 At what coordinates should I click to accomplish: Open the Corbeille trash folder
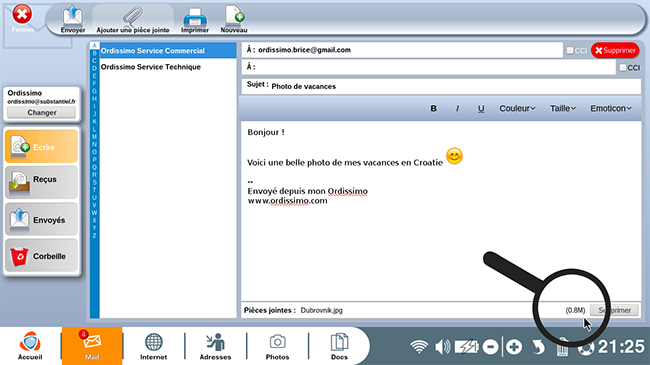(x=41, y=256)
